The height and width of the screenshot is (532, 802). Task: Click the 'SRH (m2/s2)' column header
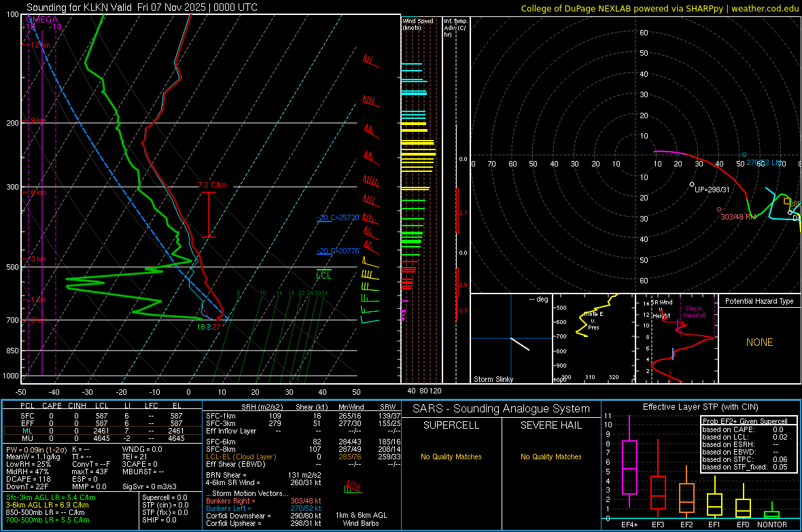click(x=262, y=407)
